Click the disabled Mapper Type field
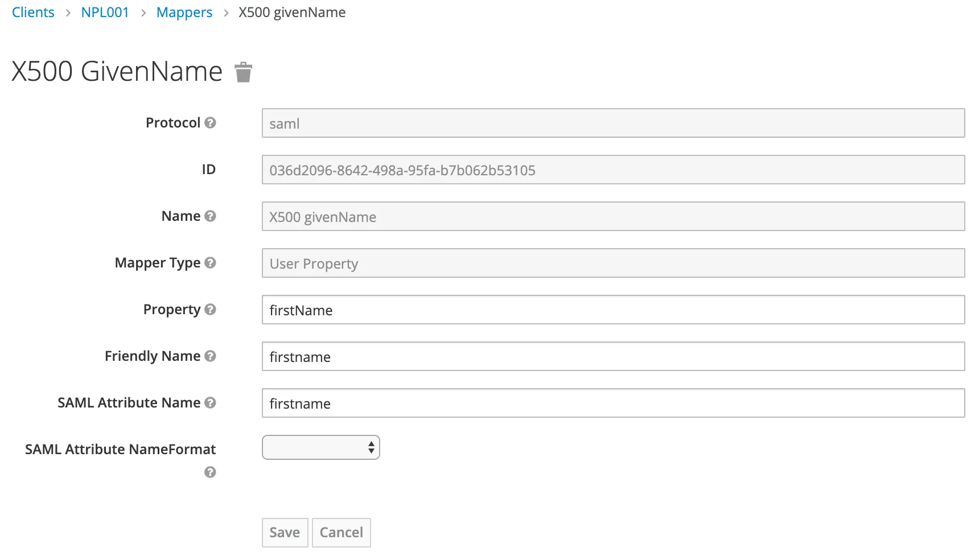 tap(613, 263)
